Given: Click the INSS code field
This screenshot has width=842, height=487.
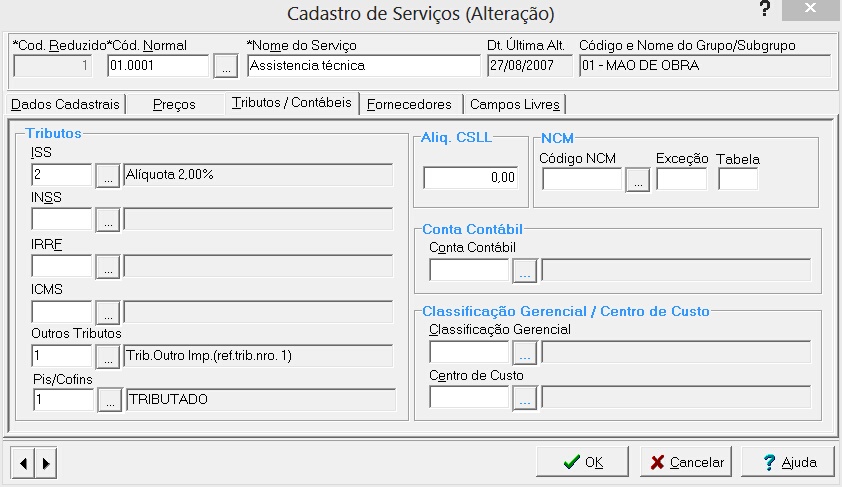Looking at the screenshot, I should (62, 219).
